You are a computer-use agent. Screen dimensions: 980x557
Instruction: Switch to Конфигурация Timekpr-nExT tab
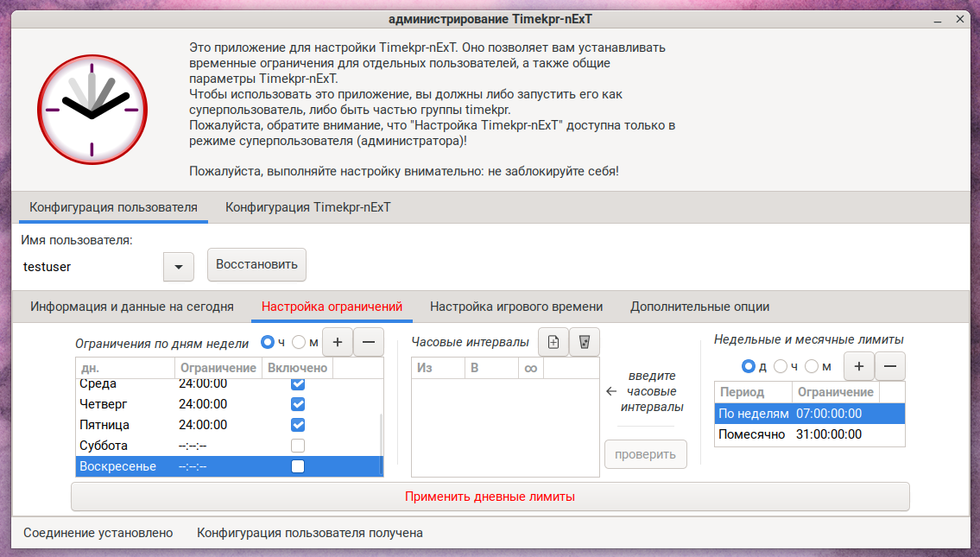307,207
